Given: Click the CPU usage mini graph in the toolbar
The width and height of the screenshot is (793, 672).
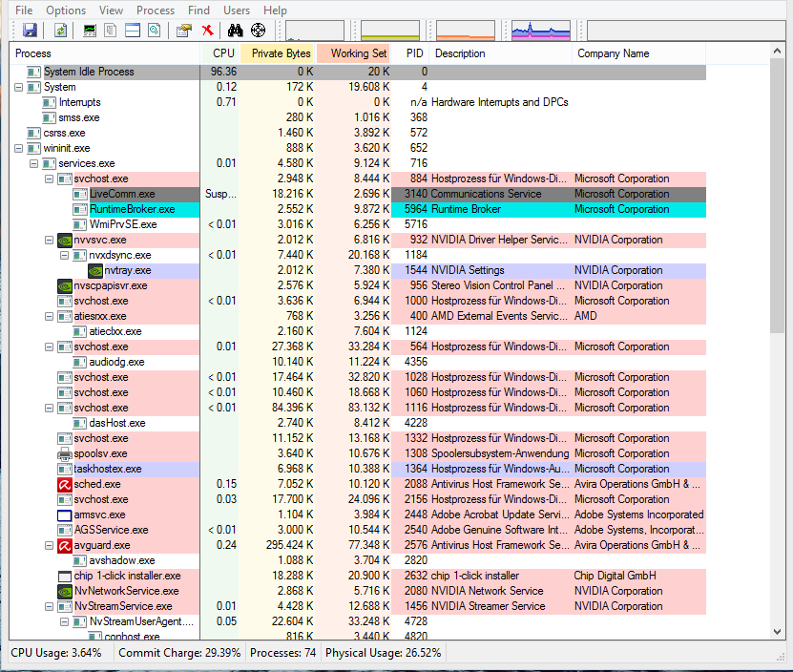Looking at the screenshot, I should [315, 31].
